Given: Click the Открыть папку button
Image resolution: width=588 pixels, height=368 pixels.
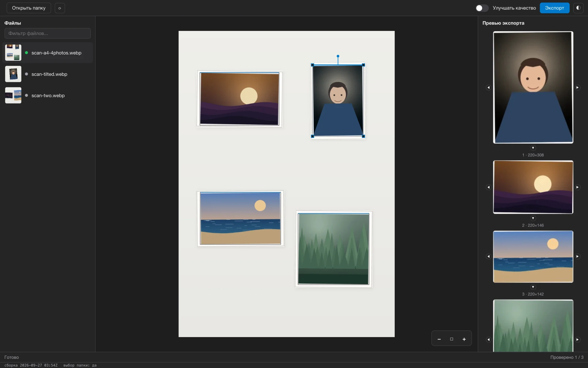Looking at the screenshot, I should pyautogui.click(x=29, y=8).
